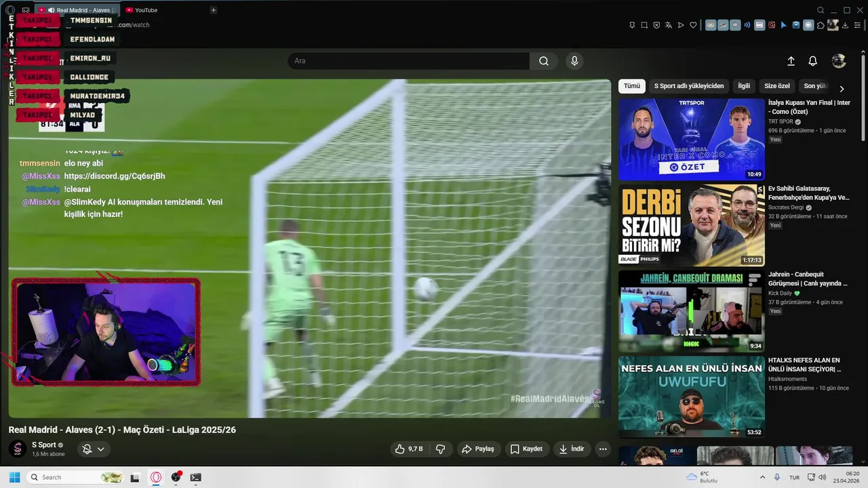This screenshot has width=868, height=488.
Task: Click the translate page icon
Action: point(669,25)
